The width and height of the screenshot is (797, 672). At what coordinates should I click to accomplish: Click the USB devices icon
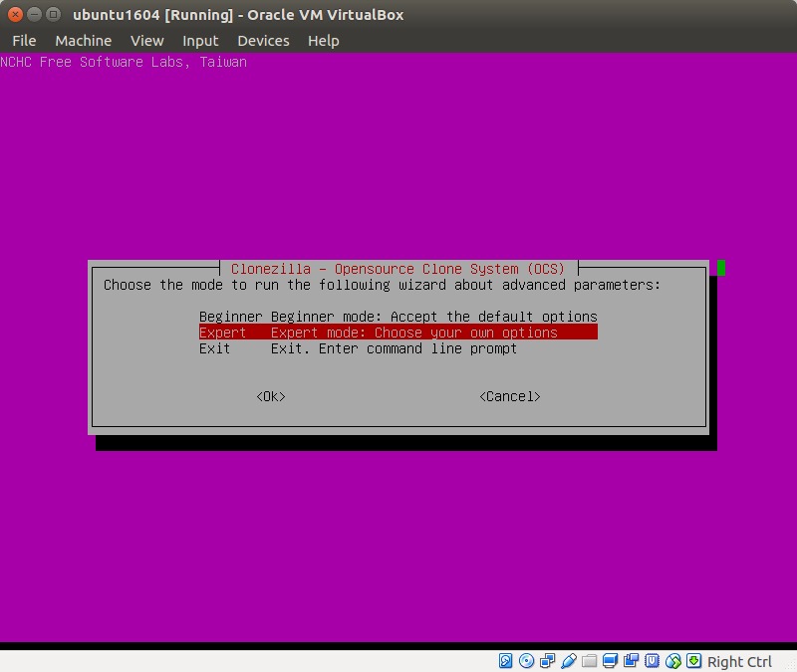click(569, 661)
